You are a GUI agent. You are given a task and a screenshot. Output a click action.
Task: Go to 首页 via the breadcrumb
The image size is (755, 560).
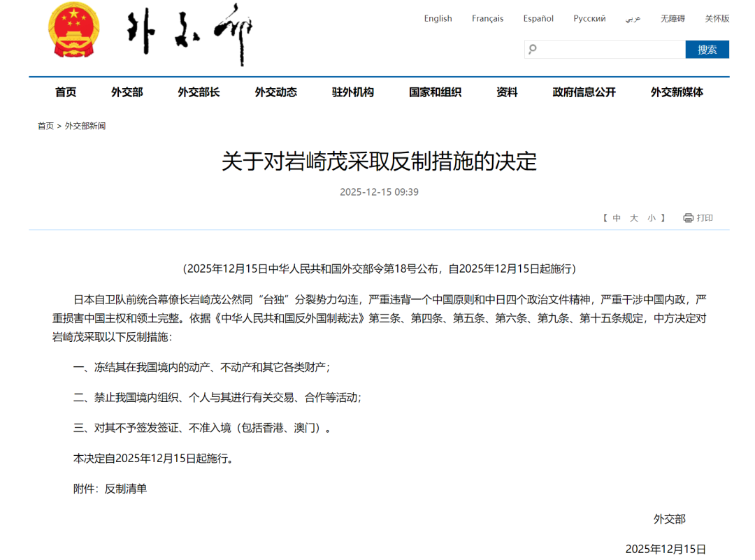(45, 126)
